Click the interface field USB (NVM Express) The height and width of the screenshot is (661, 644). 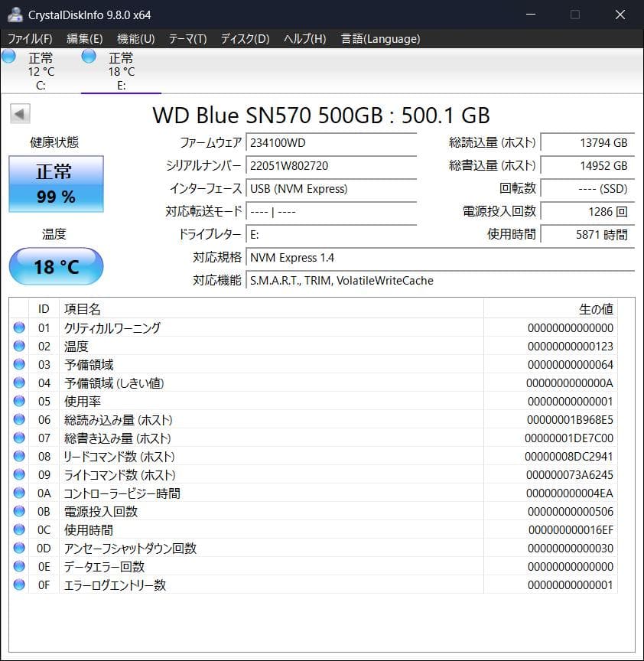331,188
